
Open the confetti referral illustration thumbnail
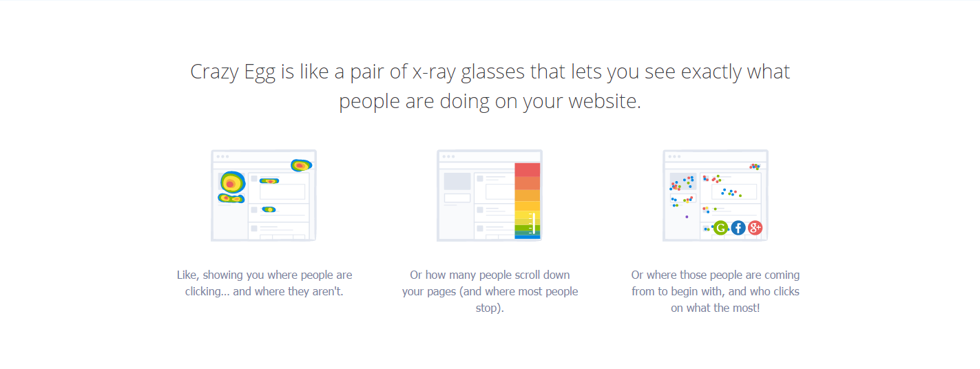(x=716, y=196)
